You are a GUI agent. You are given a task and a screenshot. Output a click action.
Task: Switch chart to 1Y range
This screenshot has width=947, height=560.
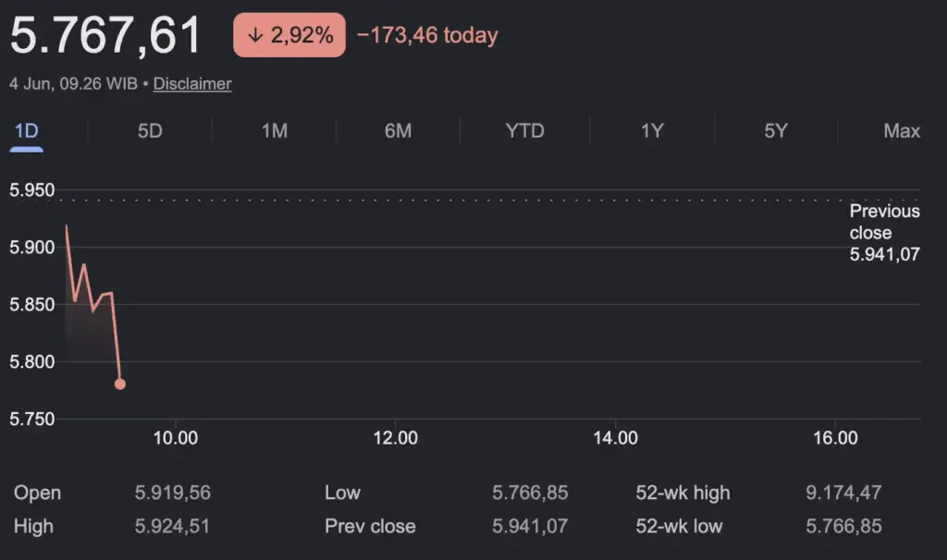[x=652, y=131]
